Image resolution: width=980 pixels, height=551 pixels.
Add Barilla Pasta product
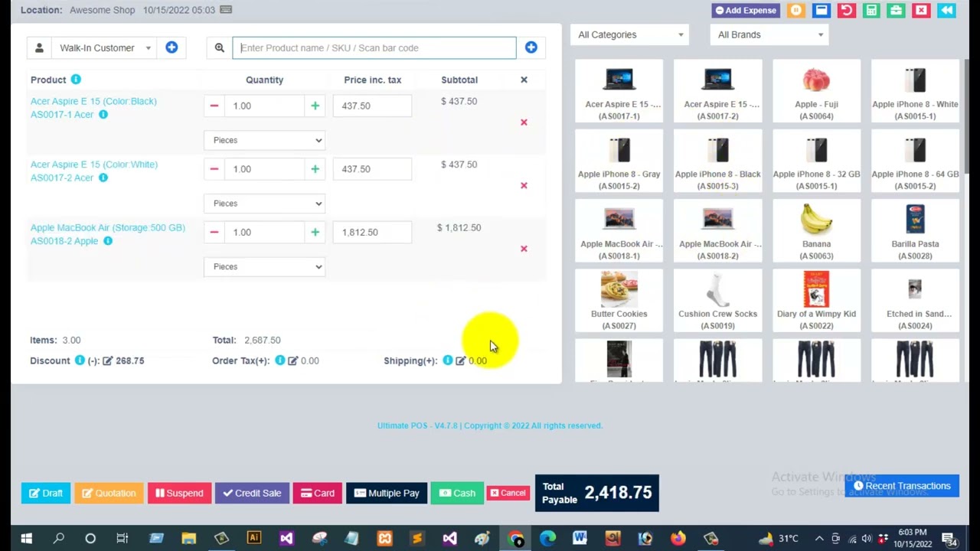(x=915, y=231)
